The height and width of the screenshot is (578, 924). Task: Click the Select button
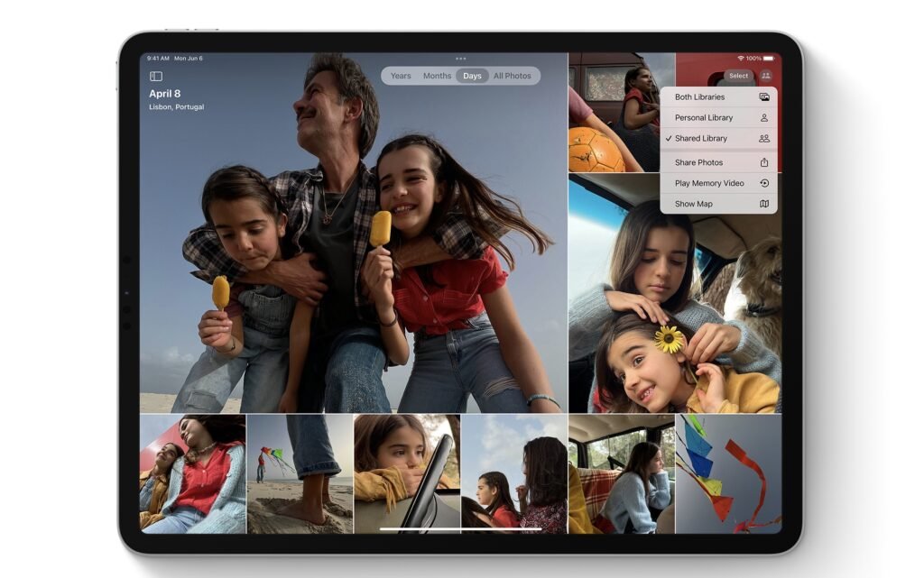pyautogui.click(x=738, y=76)
